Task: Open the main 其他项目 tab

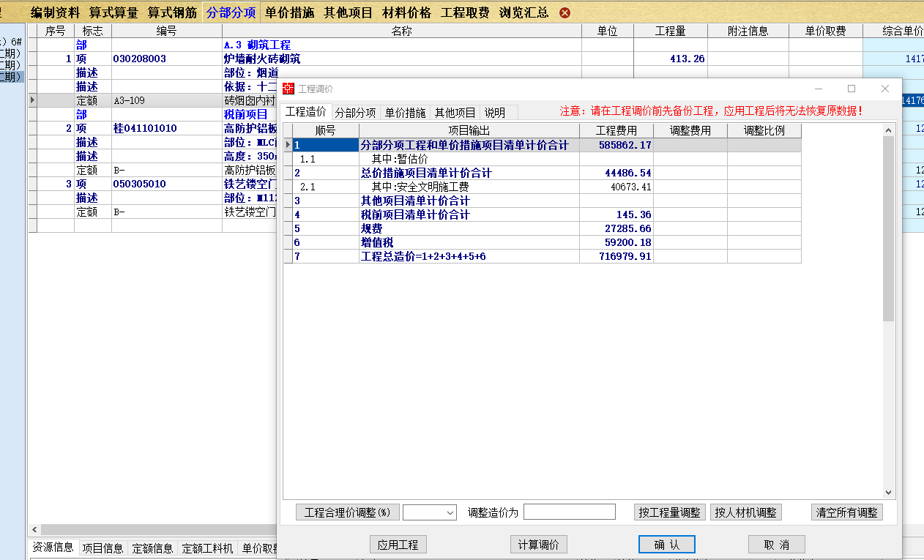Action: (x=348, y=12)
